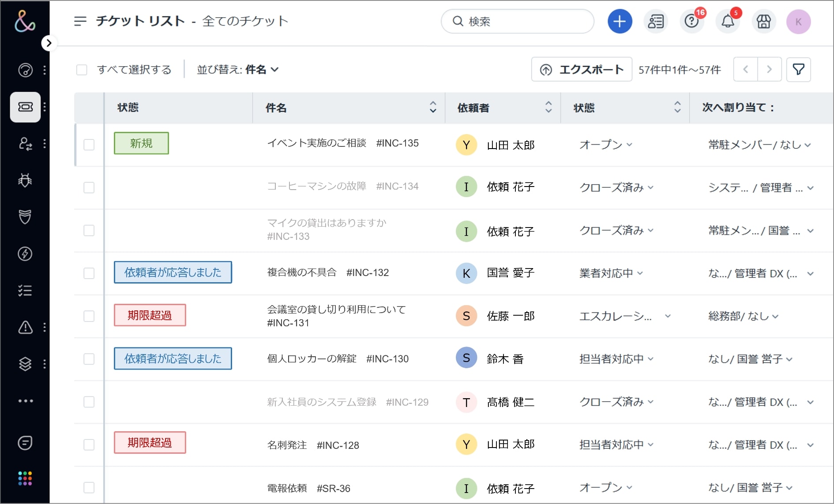Click the blue plus create button
834x504 pixels.
point(620,21)
